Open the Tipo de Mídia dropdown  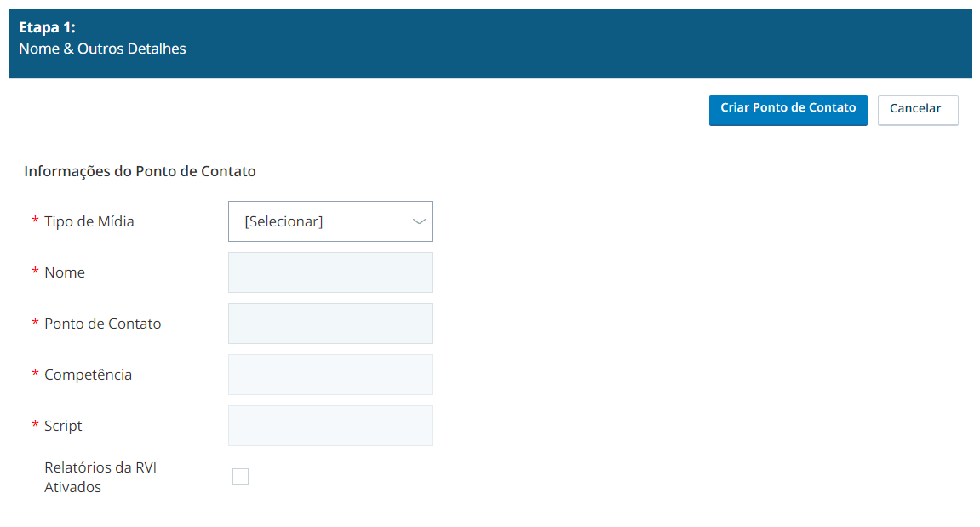coord(330,221)
